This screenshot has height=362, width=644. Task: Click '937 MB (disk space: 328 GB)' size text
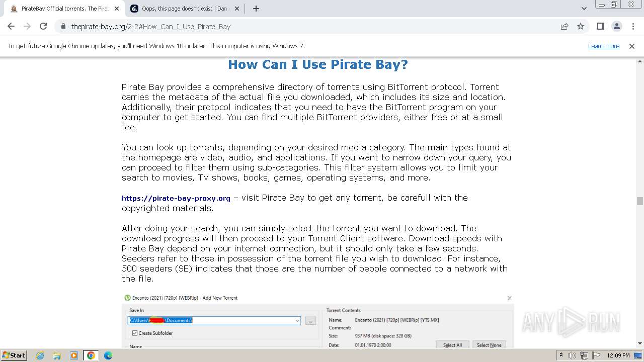tap(383, 336)
